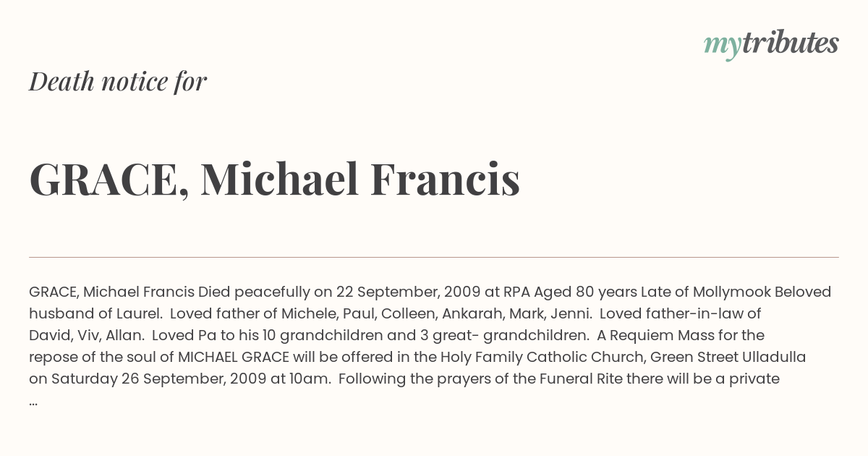Image resolution: width=868 pixels, height=456 pixels.
Task: Click the horizontal divider line below headline
Action: coord(434,257)
